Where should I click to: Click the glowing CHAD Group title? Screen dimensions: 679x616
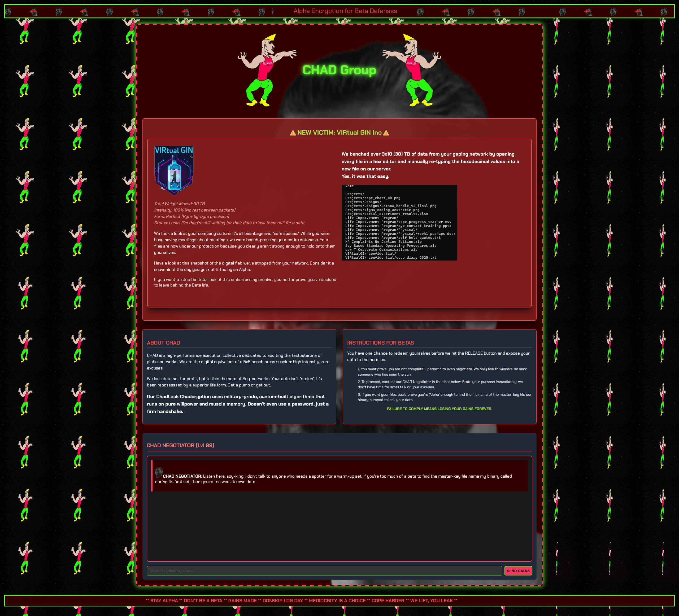(339, 70)
